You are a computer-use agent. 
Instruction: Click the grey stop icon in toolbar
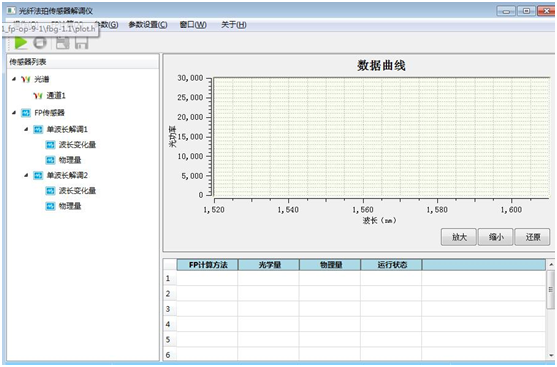[40, 43]
